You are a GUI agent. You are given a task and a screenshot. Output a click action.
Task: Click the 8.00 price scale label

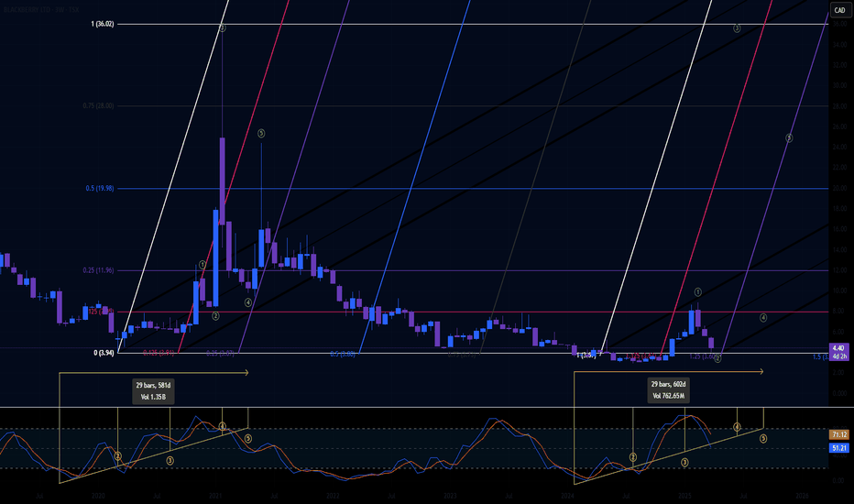coord(839,312)
